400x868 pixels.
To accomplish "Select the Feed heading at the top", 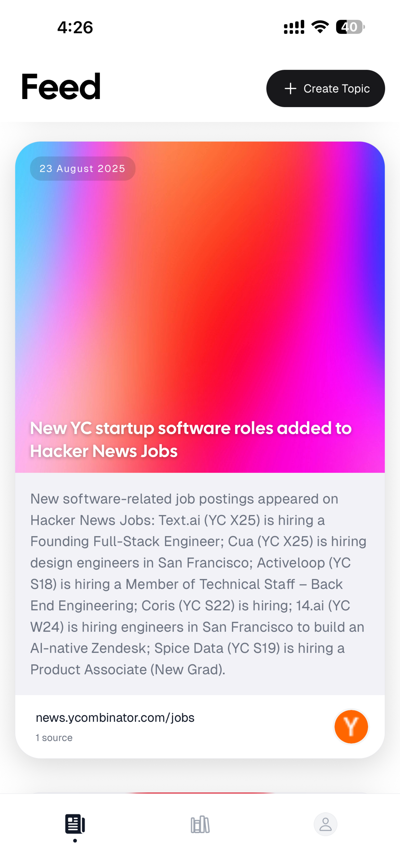I will point(61,87).
